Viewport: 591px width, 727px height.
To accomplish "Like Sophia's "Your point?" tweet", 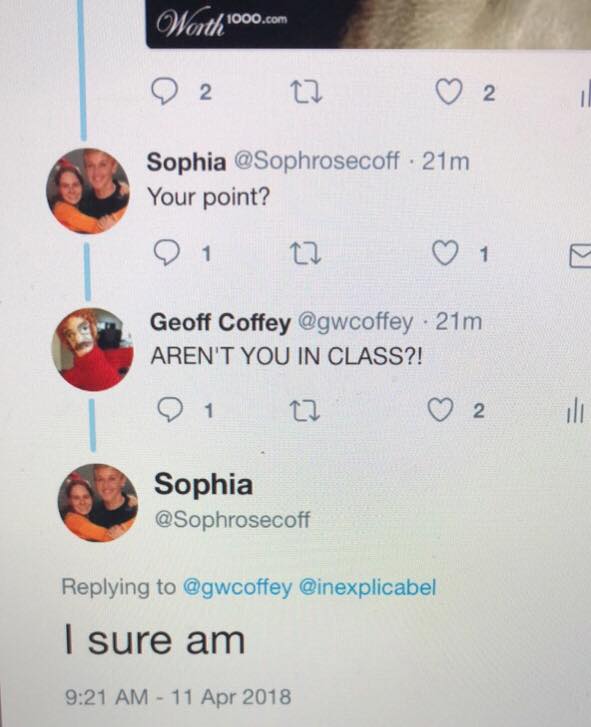I will [x=445, y=253].
